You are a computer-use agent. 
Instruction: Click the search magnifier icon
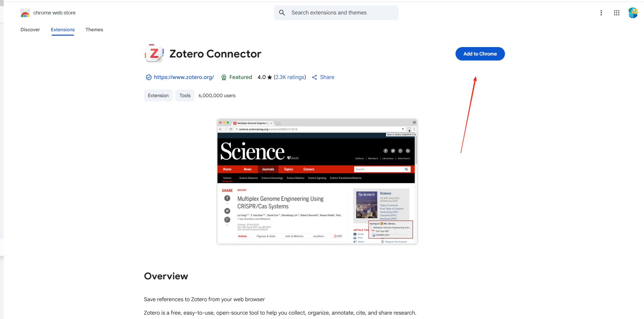click(282, 12)
